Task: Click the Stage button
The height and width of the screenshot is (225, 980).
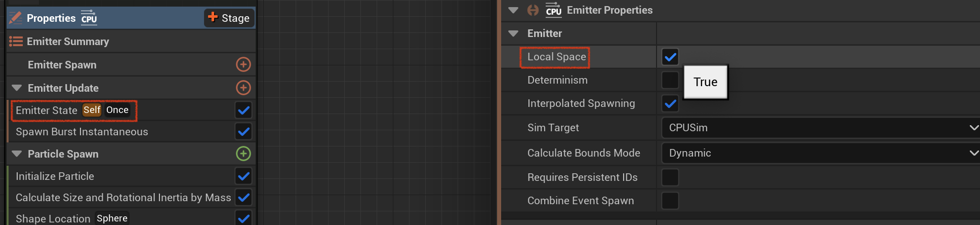Action: coord(229,18)
